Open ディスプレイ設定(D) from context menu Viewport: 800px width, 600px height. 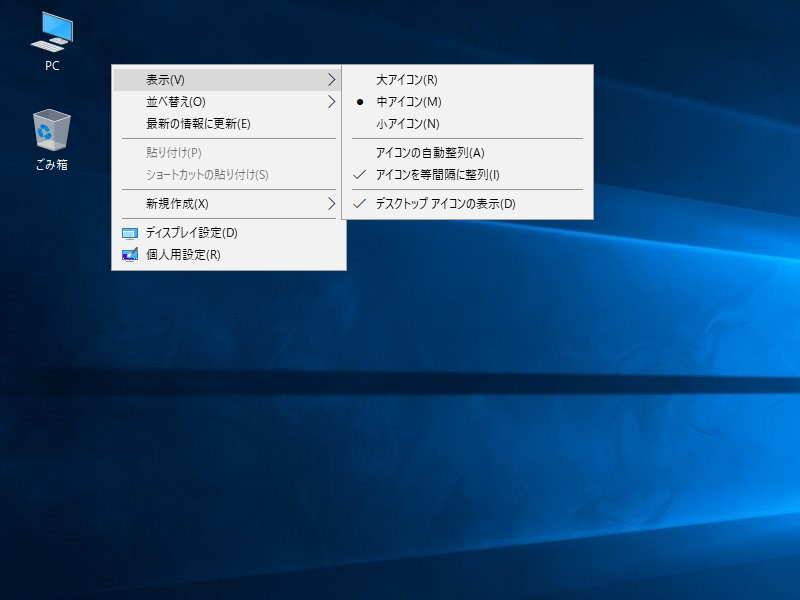227,233
